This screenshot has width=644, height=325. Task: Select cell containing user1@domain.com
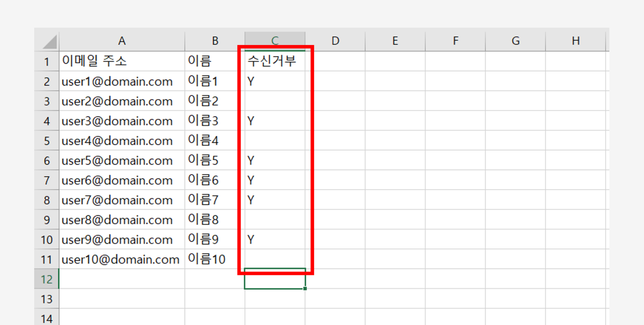[122, 81]
